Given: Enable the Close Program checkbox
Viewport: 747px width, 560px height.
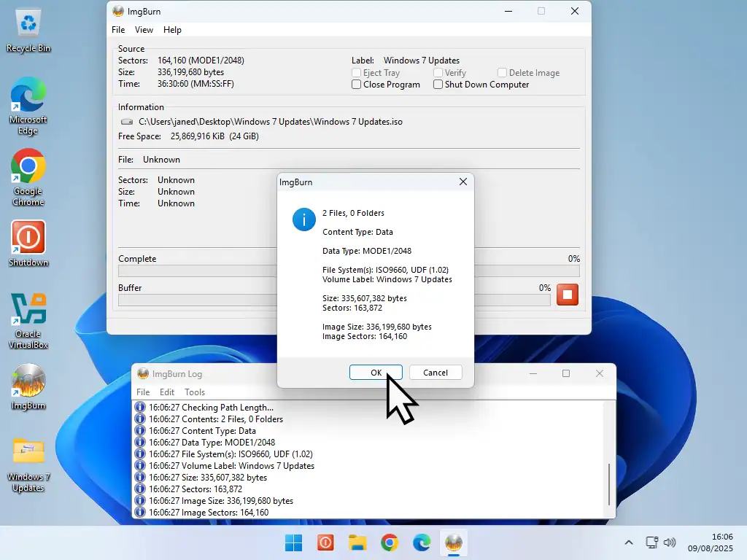Looking at the screenshot, I should (357, 85).
